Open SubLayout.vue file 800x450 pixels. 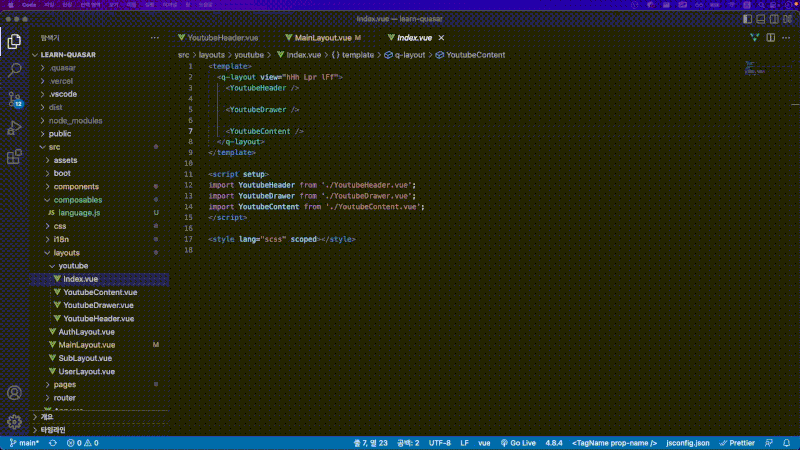click(x=85, y=358)
